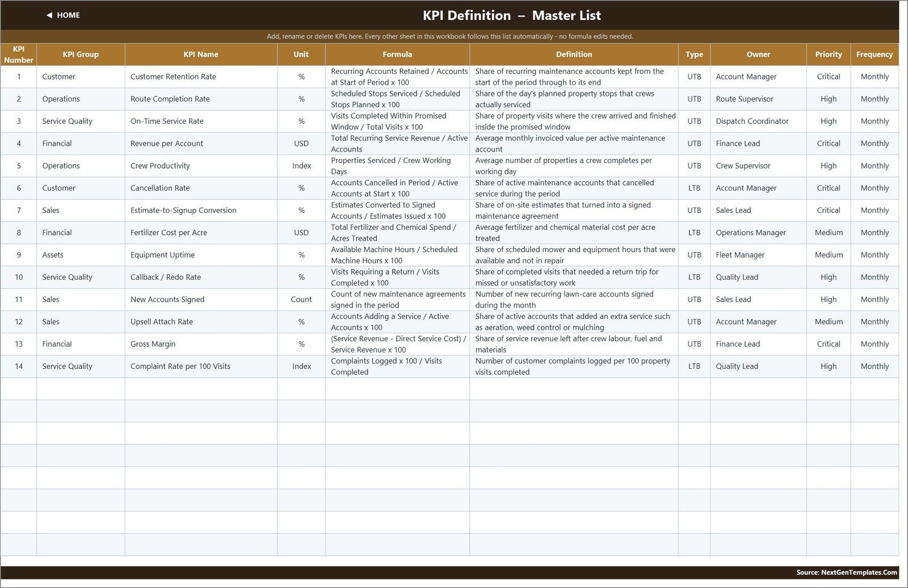
Task: Select the Gross Margin cell
Action: [x=201, y=344]
